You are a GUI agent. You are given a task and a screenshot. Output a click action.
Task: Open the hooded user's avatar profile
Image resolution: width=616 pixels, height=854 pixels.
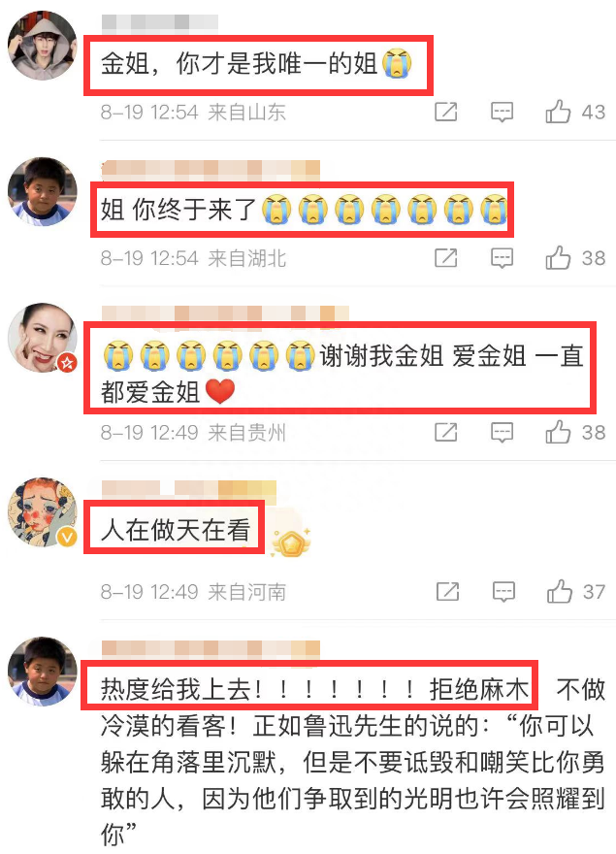(43, 46)
